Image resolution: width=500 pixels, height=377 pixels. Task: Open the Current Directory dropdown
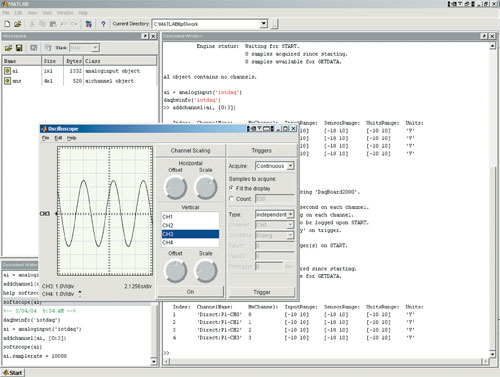(x=264, y=24)
